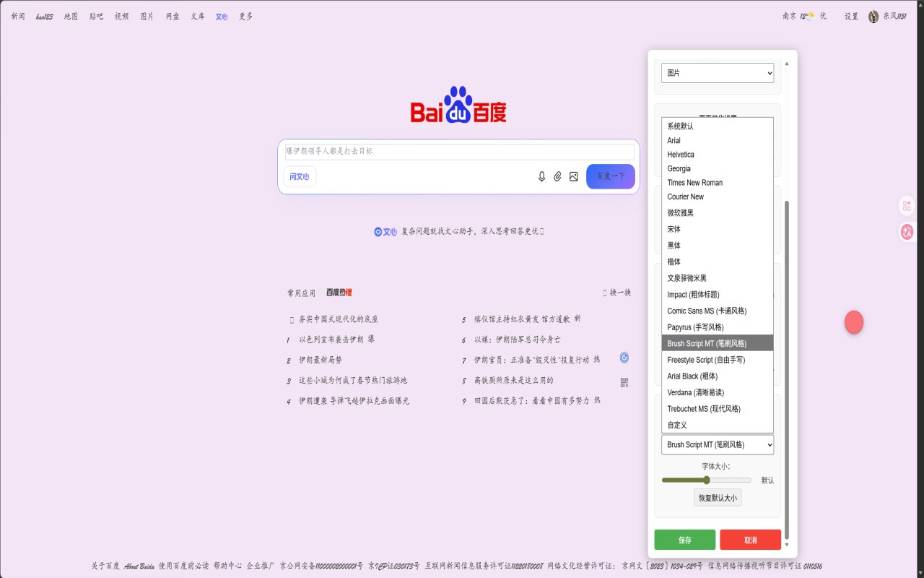Image resolution: width=924 pixels, height=578 pixels.
Task: Choose 宋体 from the font list
Action: 718,229
